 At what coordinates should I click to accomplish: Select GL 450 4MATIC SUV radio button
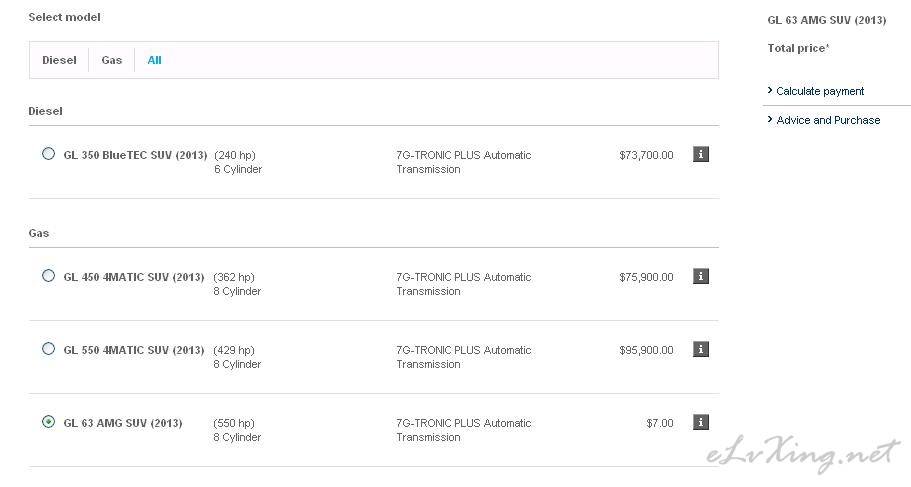[48, 276]
